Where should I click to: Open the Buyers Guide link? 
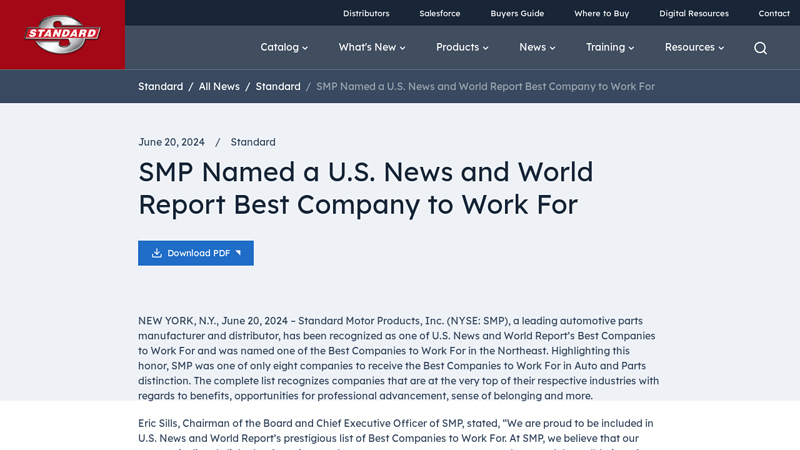pos(517,13)
